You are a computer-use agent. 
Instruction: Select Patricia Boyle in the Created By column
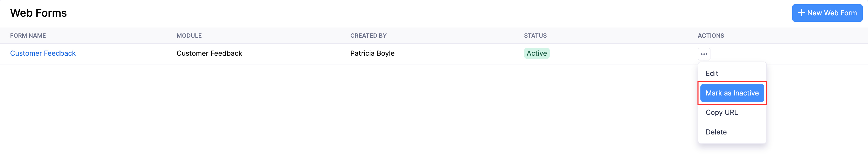tap(372, 53)
